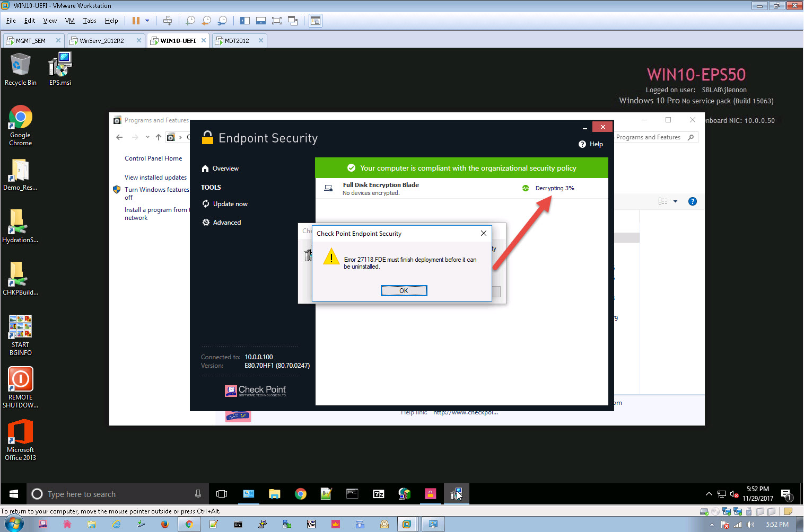Go up one level in Programs and Features

[x=158, y=137]
